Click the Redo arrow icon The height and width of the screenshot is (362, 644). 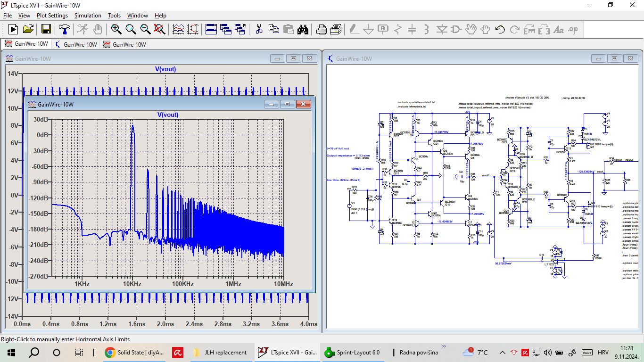[x=514, y=29]
